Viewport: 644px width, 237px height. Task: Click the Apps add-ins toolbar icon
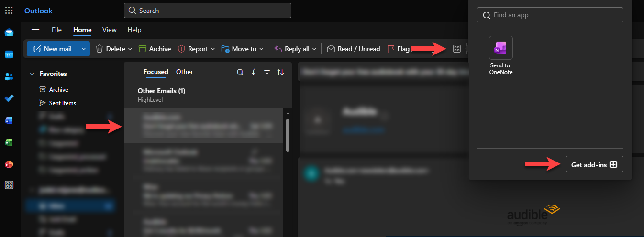pos(457,49)
